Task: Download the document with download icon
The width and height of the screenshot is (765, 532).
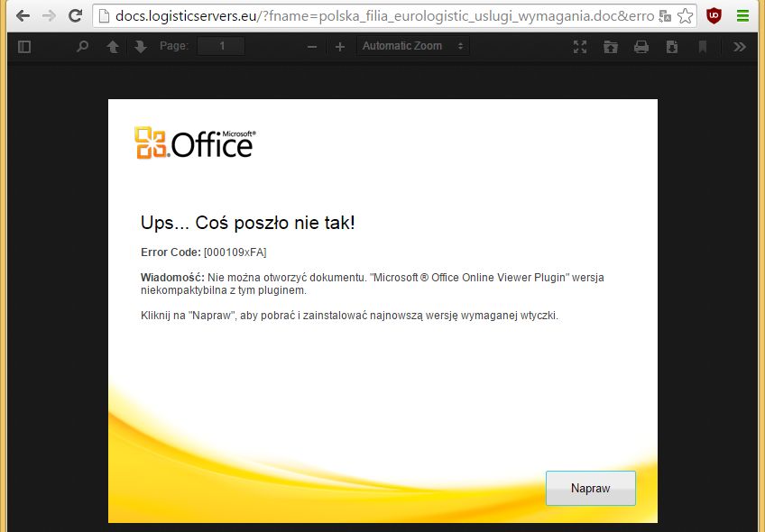Action: pyautogui.click(x=672, y=47)
